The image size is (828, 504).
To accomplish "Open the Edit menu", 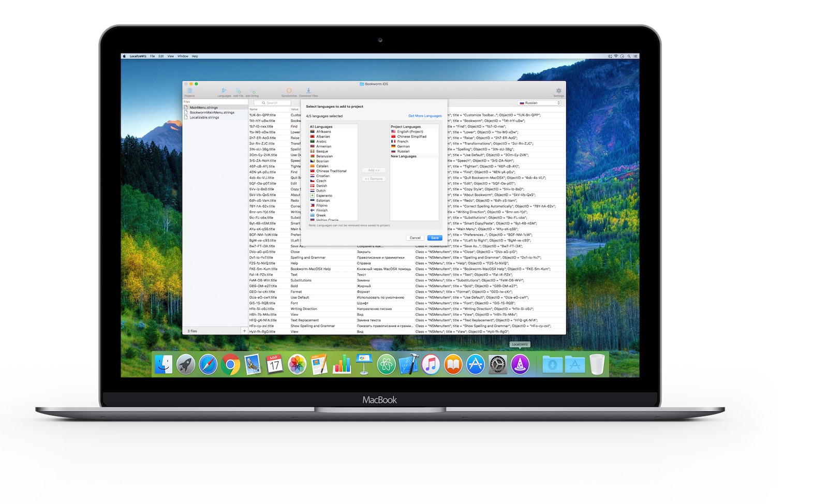I will (x=161, y=56).
